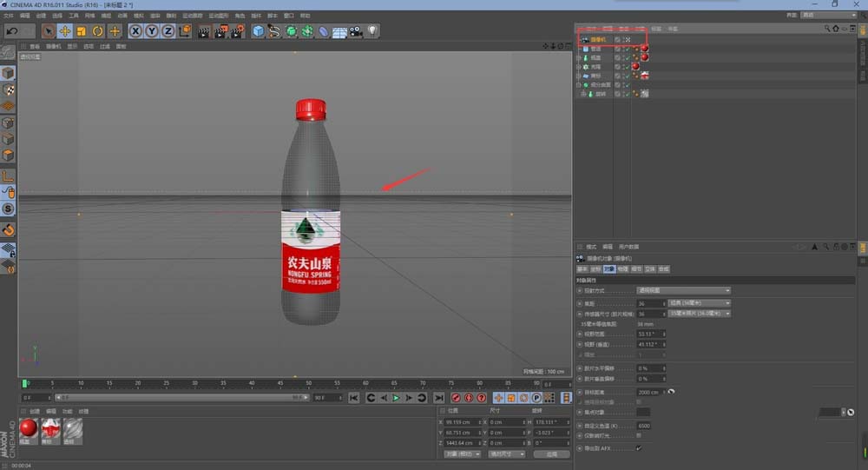Select the camera object in object manager
This screenshot has width=868, height=470.
coord(598,39)
